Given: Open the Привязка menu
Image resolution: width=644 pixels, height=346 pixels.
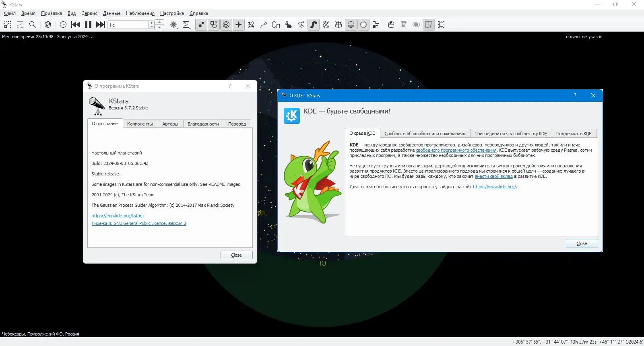Looking at the screenshot, I should tap(52, 13).
